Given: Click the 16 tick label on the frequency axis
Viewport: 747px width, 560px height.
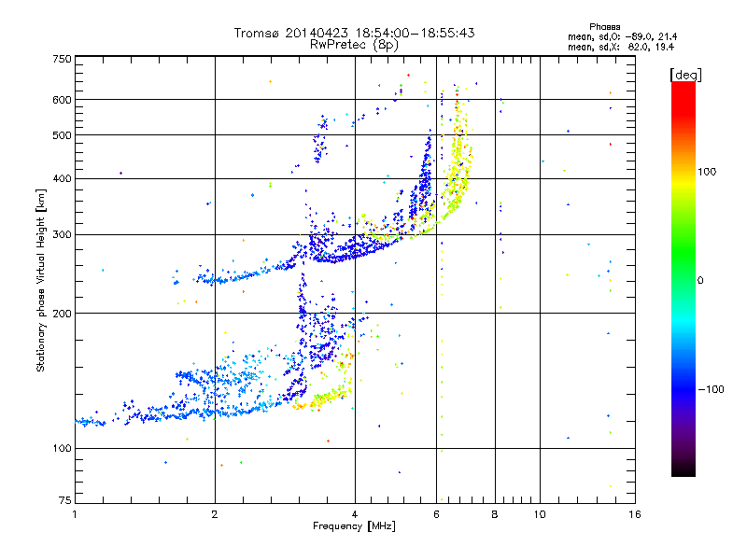Looking at the screenshot, I should (x=635, y=514).
